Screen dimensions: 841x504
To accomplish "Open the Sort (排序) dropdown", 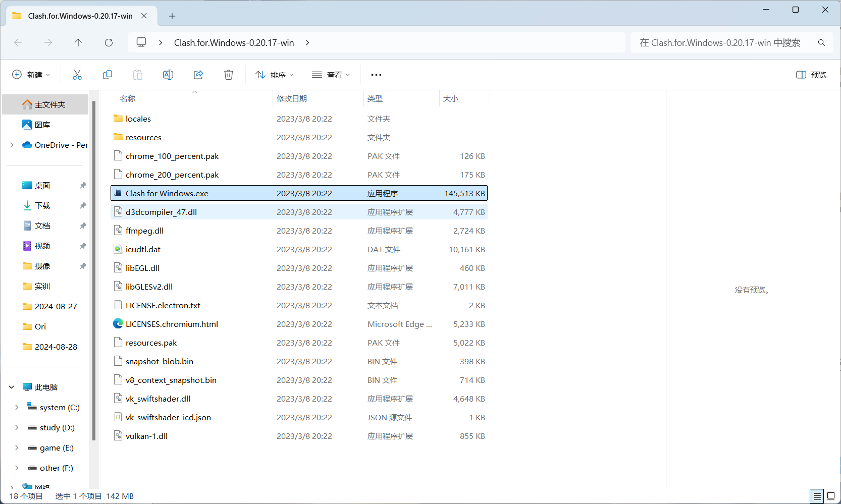I will (x=274, y=75).
